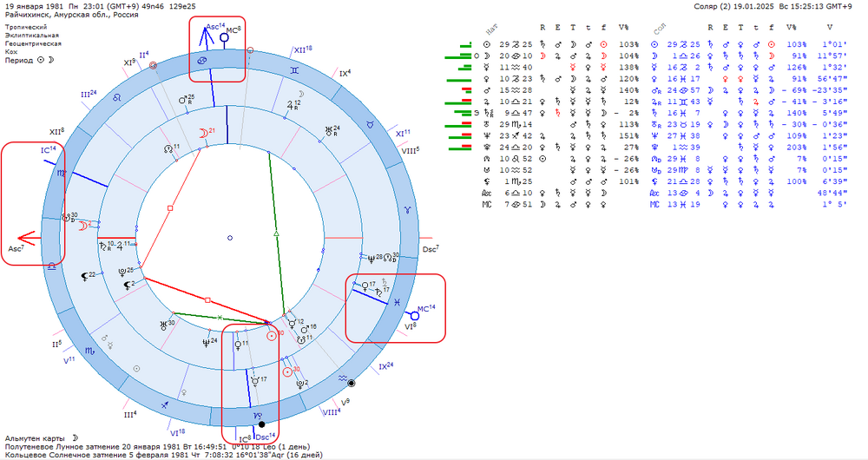Click natal Mercury strength value 138%
The height and width of the screenshot is (460, 868).
pos(628,67)
